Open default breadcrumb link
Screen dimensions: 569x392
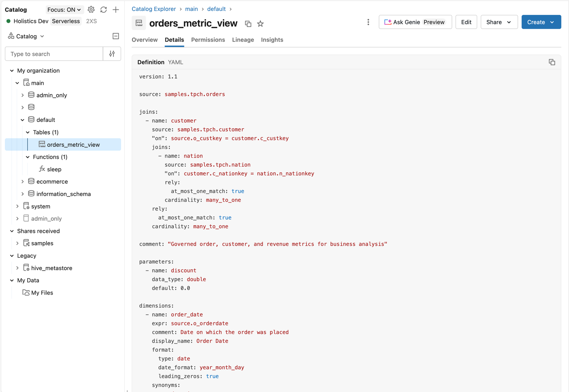click(216, 9)
